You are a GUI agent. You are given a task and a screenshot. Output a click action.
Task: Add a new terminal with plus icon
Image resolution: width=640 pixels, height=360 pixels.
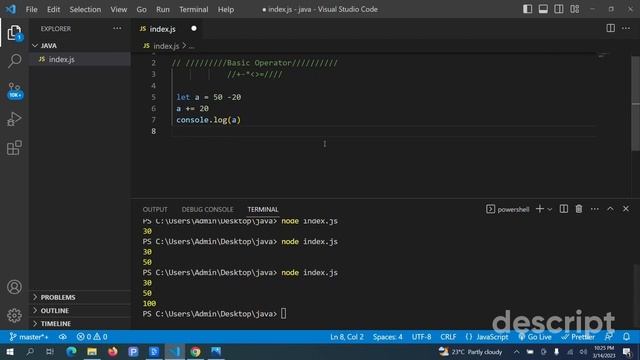540,209
